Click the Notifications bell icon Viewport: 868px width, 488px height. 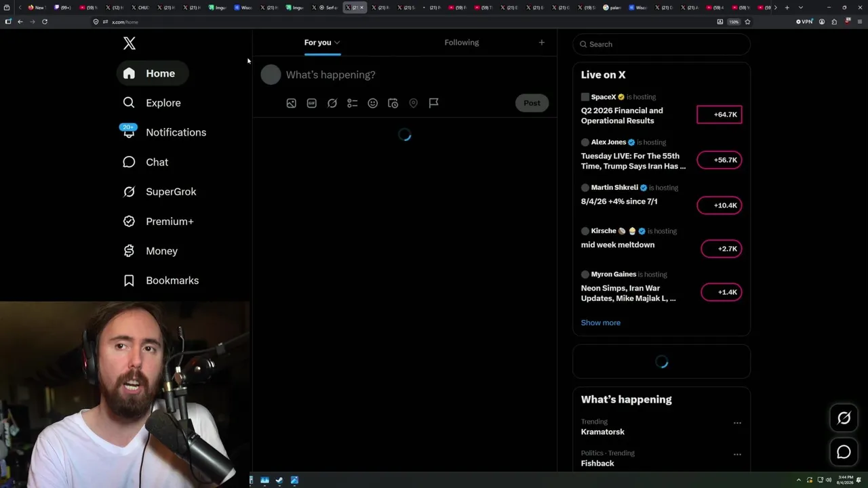[129, 133]
